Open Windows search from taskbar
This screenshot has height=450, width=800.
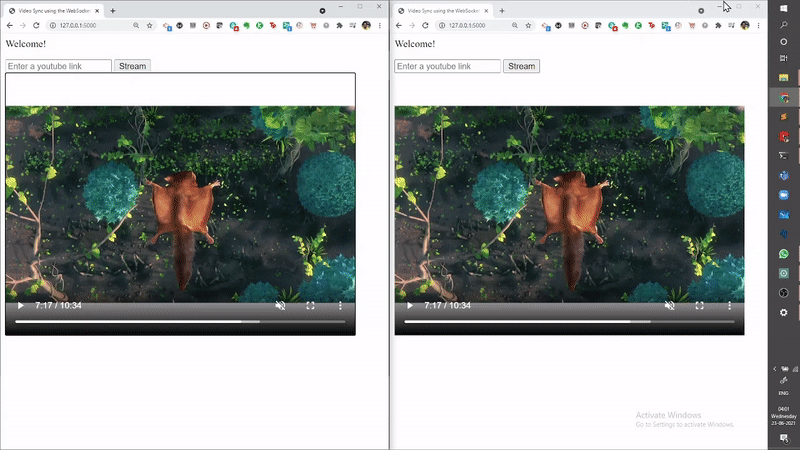[x=784, y=25]
